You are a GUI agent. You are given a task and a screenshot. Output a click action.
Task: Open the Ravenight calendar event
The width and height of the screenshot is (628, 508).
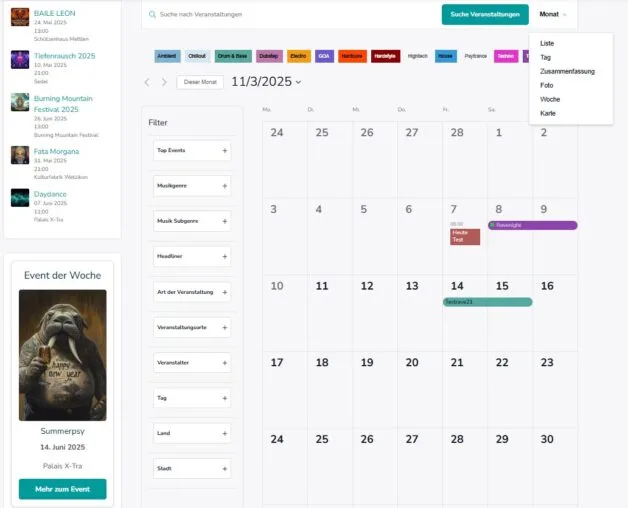(533, 225)
